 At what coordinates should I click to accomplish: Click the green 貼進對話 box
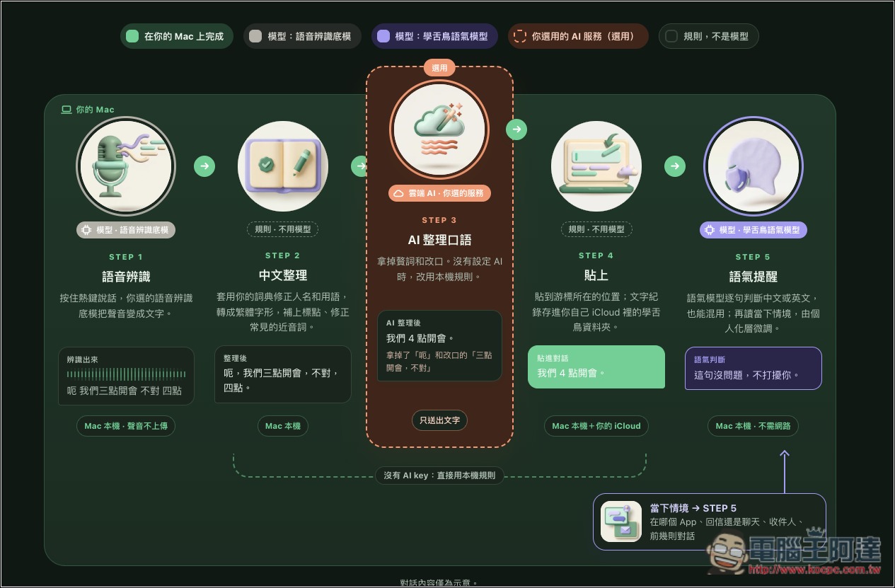tap(596, 367)
